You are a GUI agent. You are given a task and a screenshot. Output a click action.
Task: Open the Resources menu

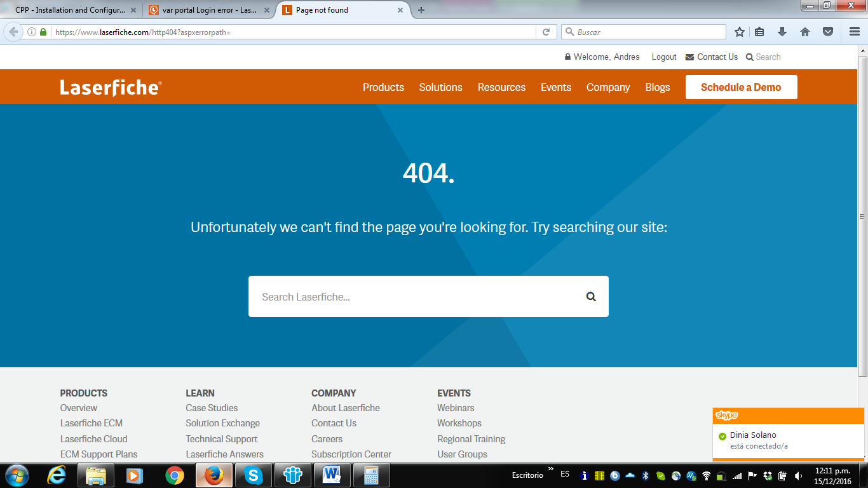pyautogui.click(x=501, y=87)
